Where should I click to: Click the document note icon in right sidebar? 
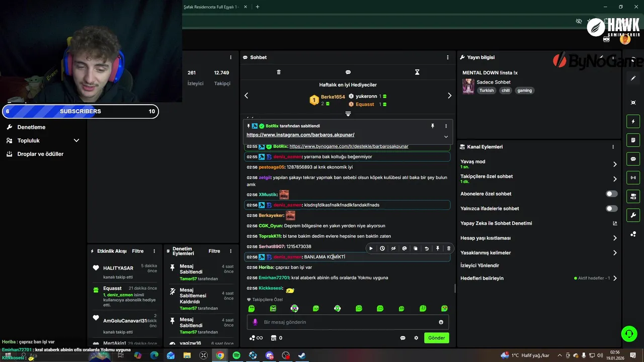tap(633, 140)
